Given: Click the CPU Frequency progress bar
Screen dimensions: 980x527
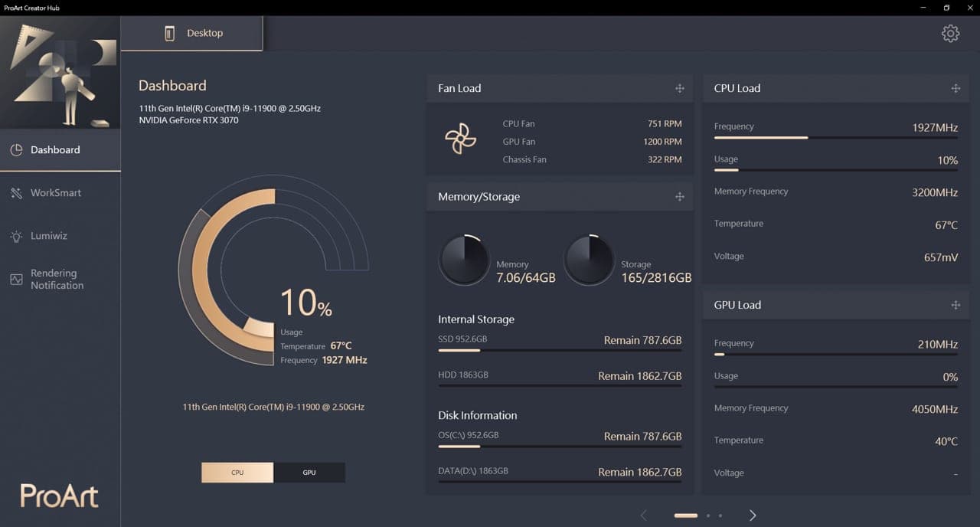Looking at the screenshot, I should point(836,138).
